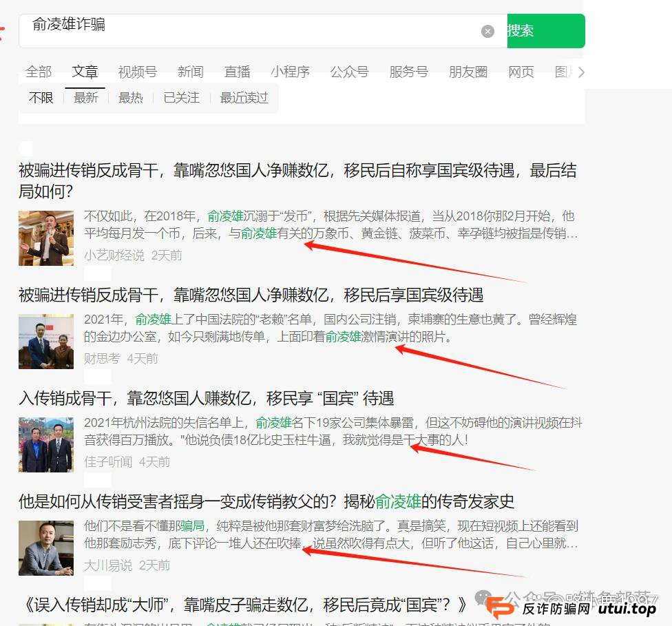Select the 公众号 tab

[x=349, y=72]
